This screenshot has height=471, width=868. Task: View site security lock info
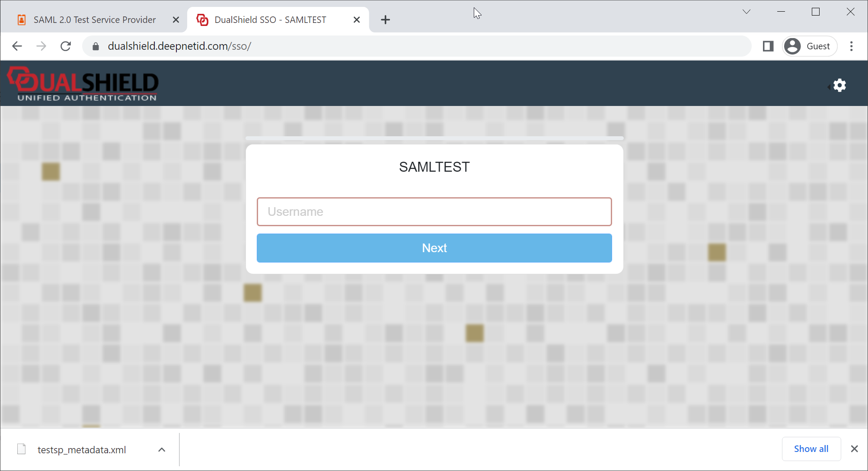pyautogui.click(x=96, y=46)
